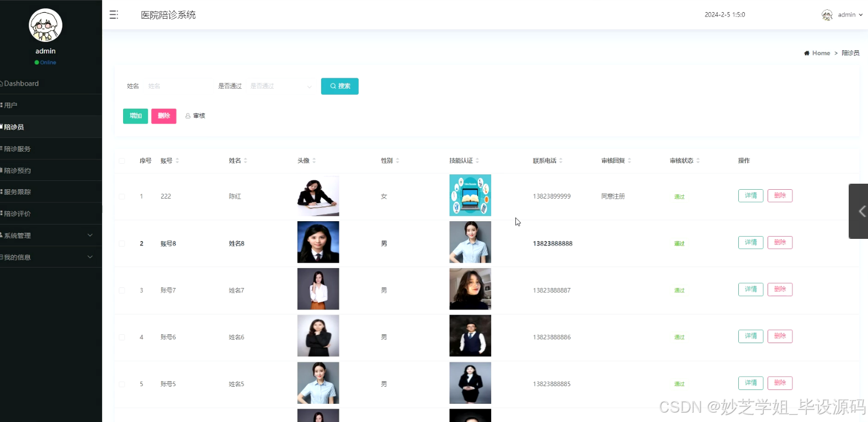Select the checkbox for row 姓名5
Screen dimensions: 868x422
122,384
